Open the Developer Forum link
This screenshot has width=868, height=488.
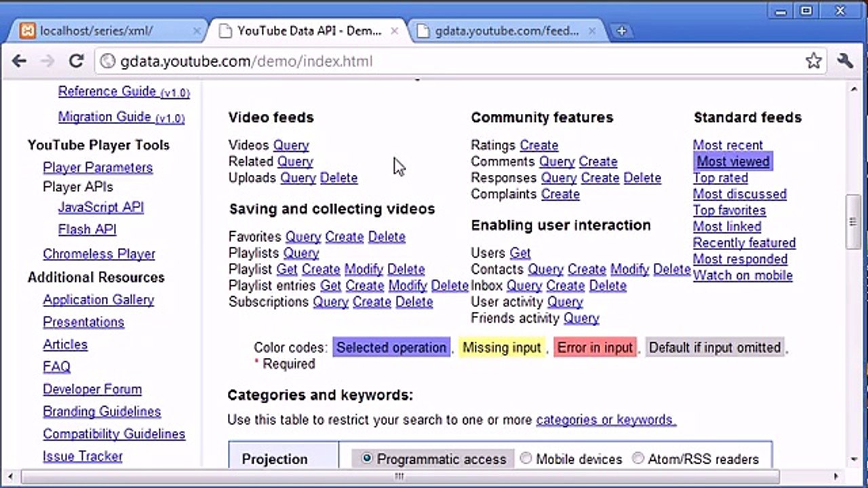coord(92,389)
